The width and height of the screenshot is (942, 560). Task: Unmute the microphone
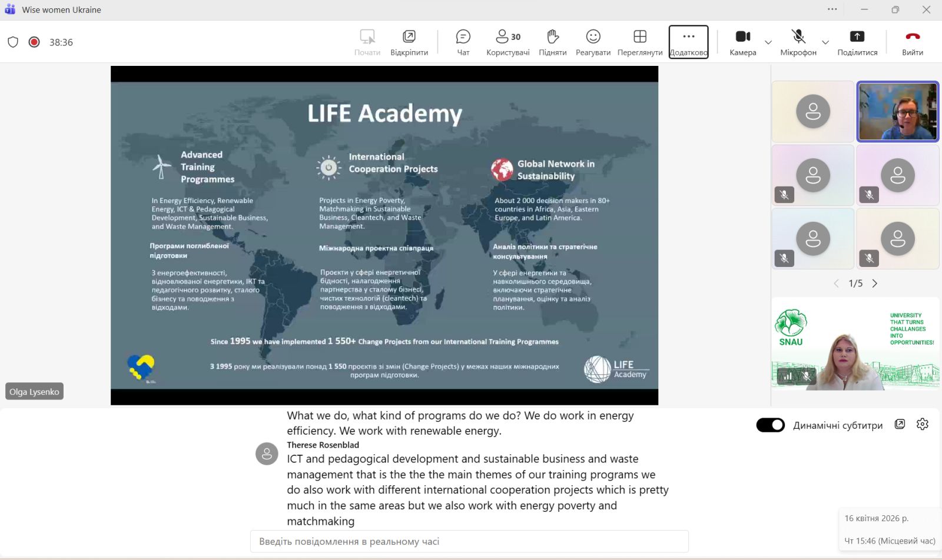coord(798,42)
